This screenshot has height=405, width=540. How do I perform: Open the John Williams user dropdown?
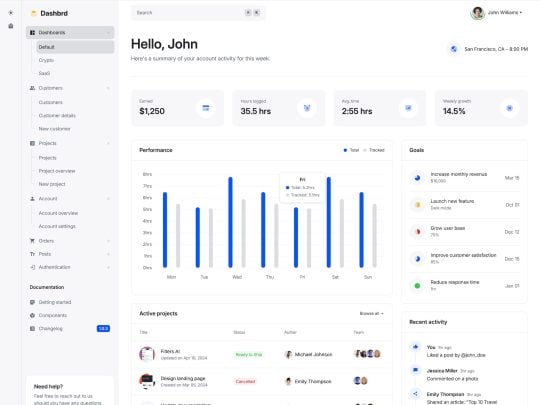(497, 13)
